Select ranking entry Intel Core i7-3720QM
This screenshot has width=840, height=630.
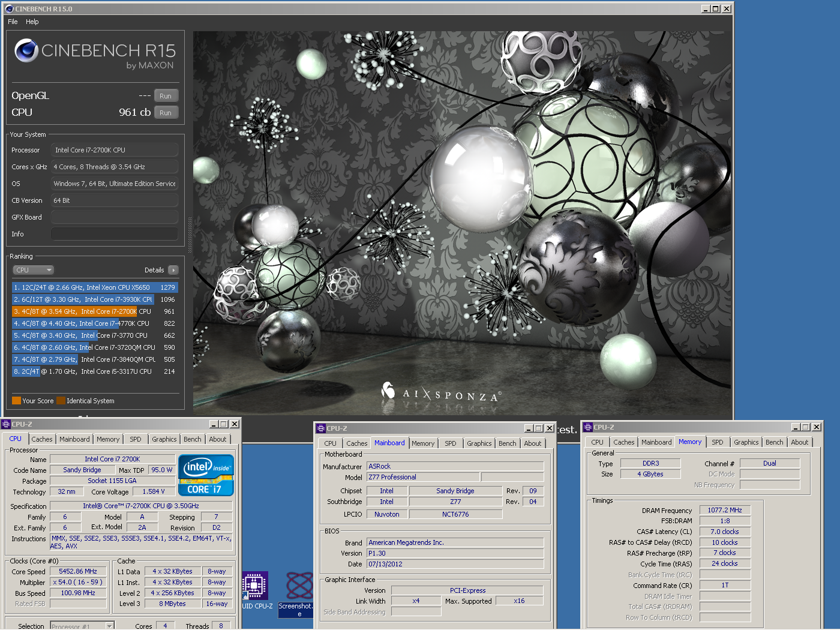(x=95, y=347)
